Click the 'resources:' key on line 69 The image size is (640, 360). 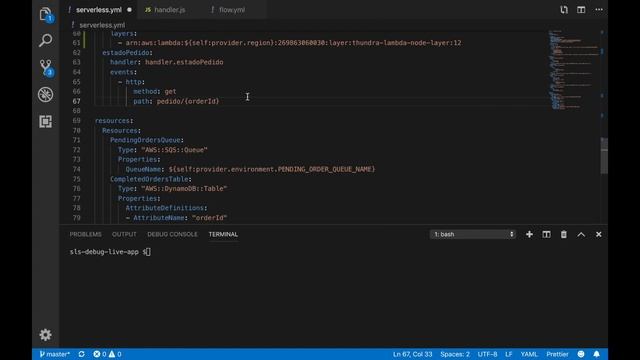pyautogui.click(x=114, y=121)
